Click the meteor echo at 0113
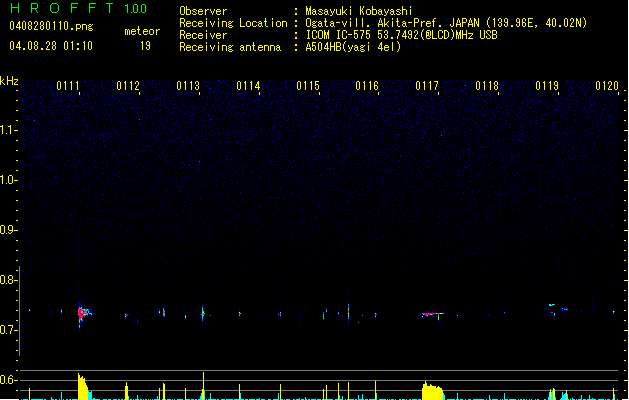Image resolution: width=629 pixels, height=400 pixels. [x=203, y=313]
